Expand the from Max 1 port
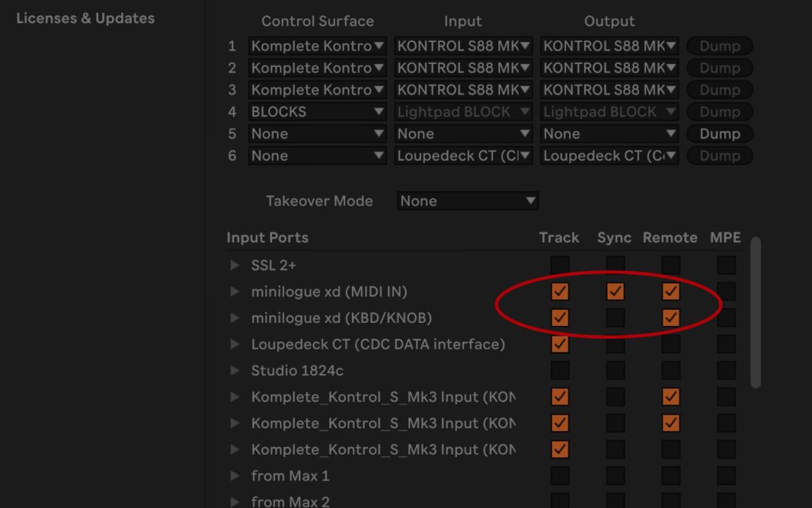The image size is (812, 508). coord(235,476)
